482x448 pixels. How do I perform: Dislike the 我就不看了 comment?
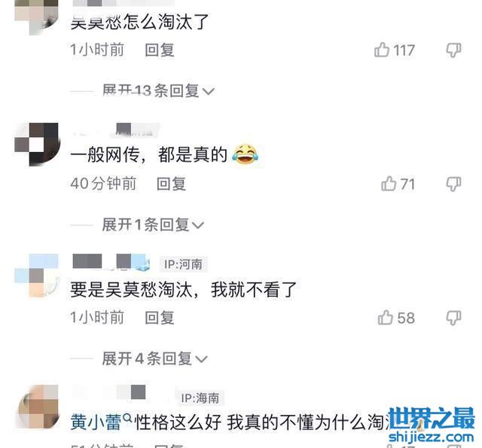(453, 318)
